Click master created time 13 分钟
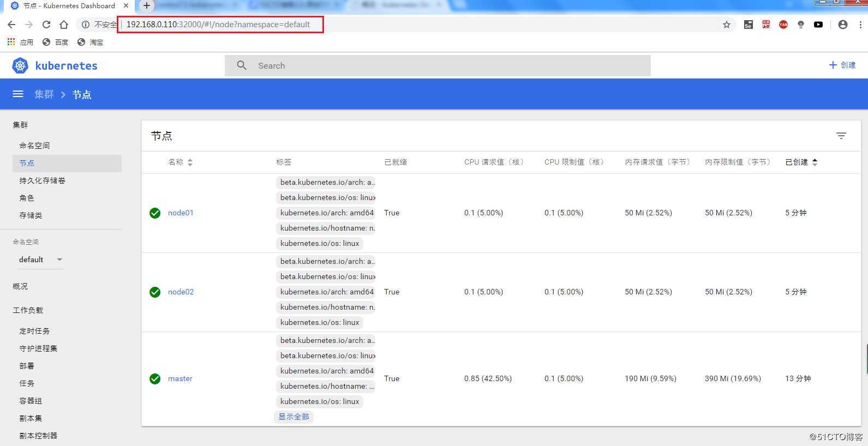 point(798,378)
